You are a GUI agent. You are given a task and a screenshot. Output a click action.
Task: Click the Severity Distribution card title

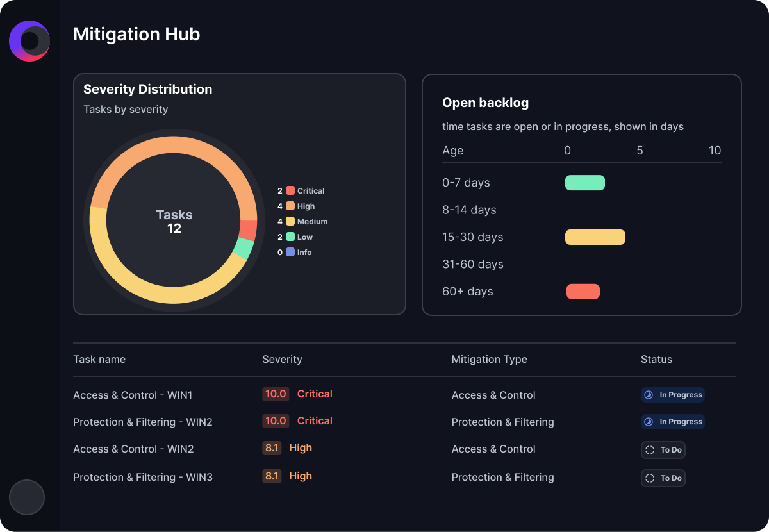tap(148, 89)
